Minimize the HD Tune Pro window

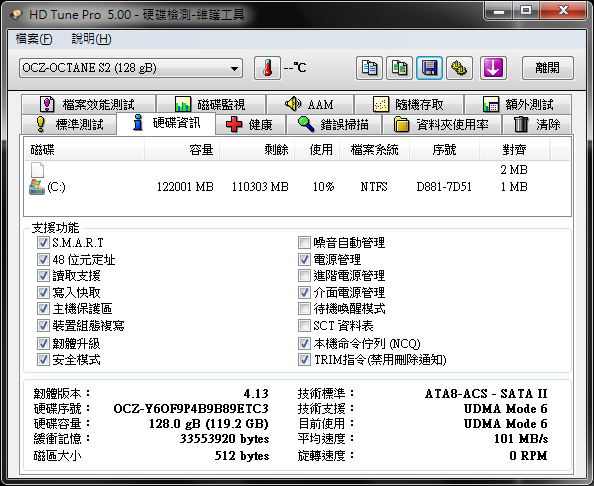tap(499, 11)
